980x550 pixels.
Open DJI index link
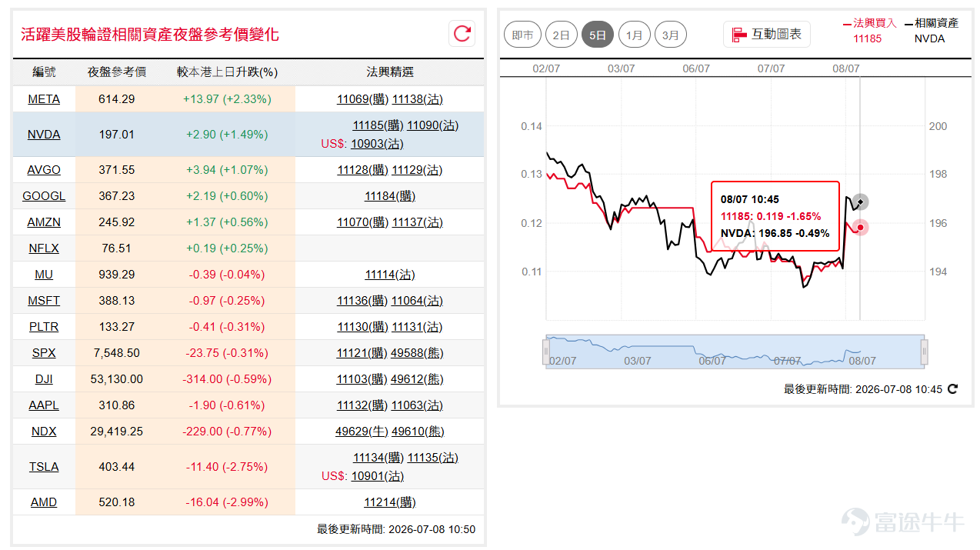44,379
